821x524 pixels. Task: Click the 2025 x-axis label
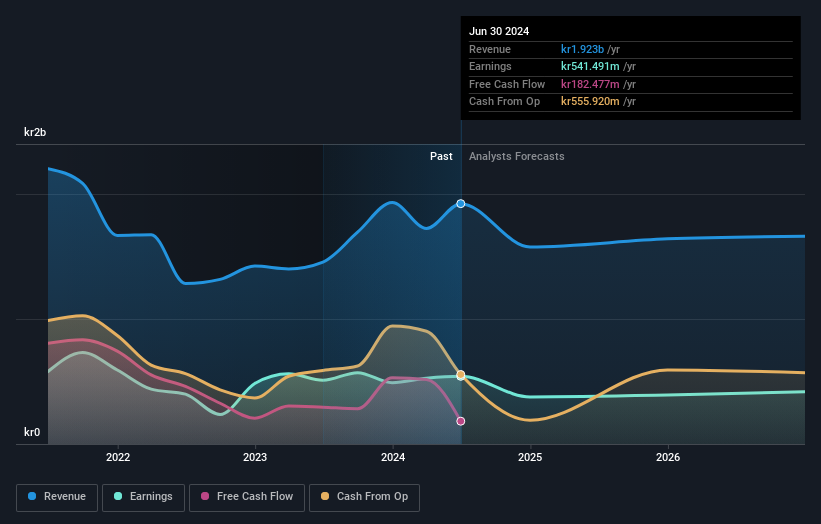pos(530,457)
